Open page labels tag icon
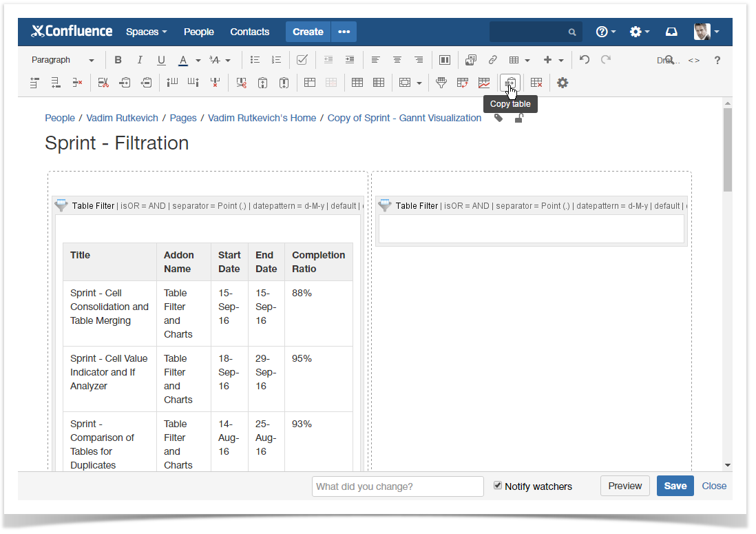Viewport: 756px width, 534px height. coord(498,119)
